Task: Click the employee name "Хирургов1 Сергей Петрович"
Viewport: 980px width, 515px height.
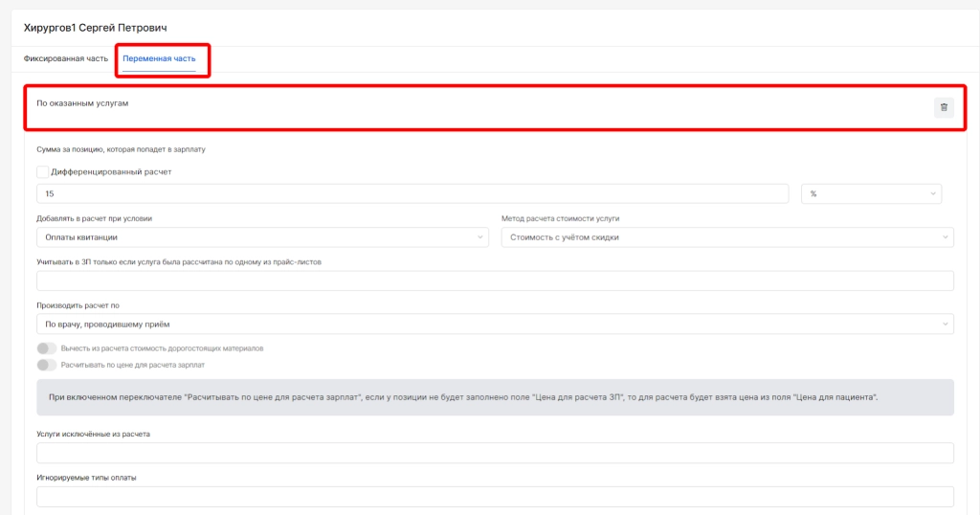Action: (101, 28)
